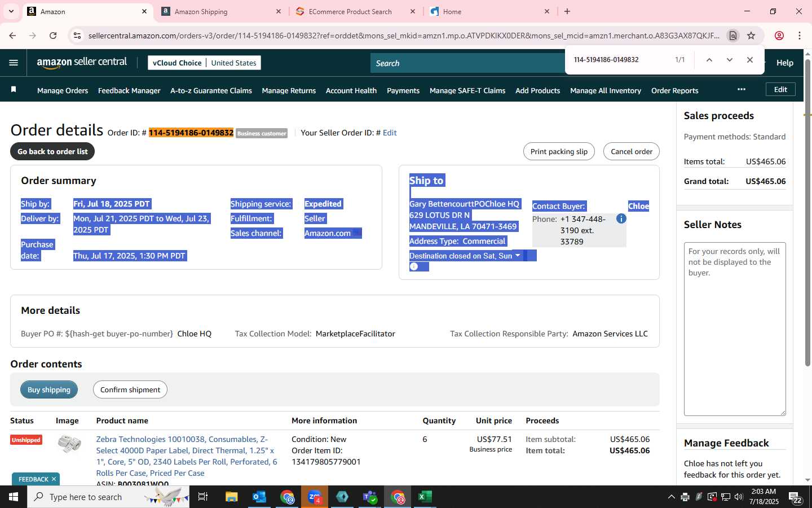Screen dimensions: 812x508
Task: Click the Seller Central Search field
Action: pyautogui.click(x=468, y=63)
